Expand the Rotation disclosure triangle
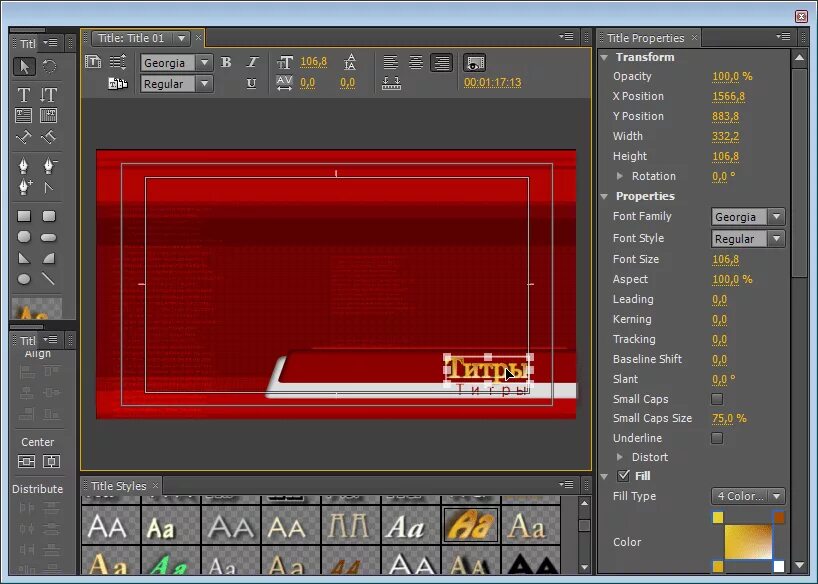The image size is (818, 584). [x=619, y=176]
